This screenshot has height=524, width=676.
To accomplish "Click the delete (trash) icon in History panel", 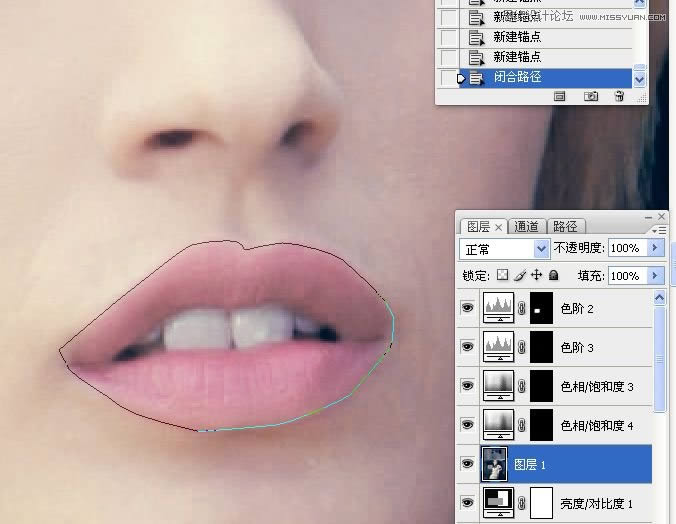I will tap(619, 96).
